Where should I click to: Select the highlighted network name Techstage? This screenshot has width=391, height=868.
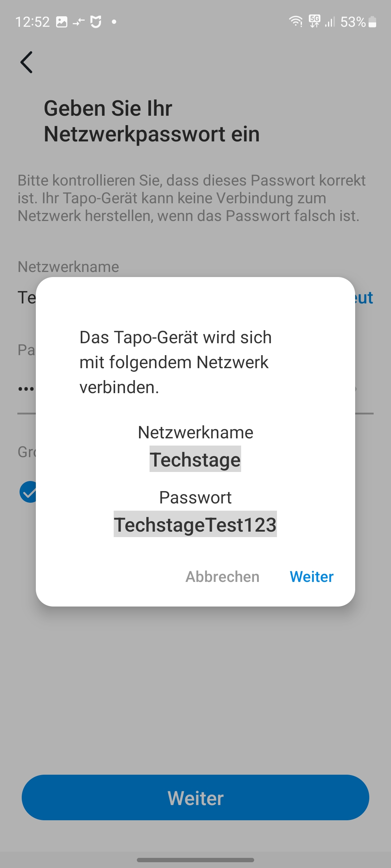pos(195,459)
